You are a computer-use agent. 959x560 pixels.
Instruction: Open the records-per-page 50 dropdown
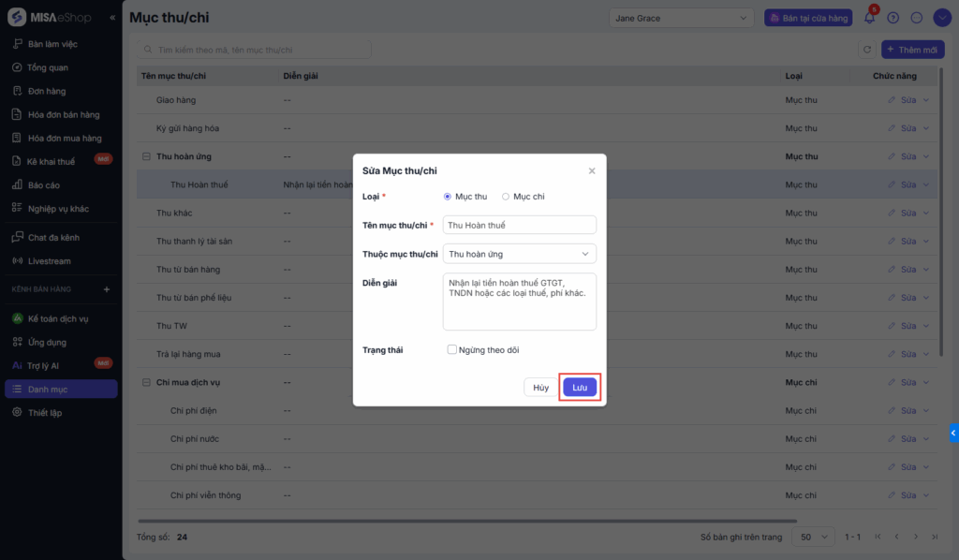point(814,537)
